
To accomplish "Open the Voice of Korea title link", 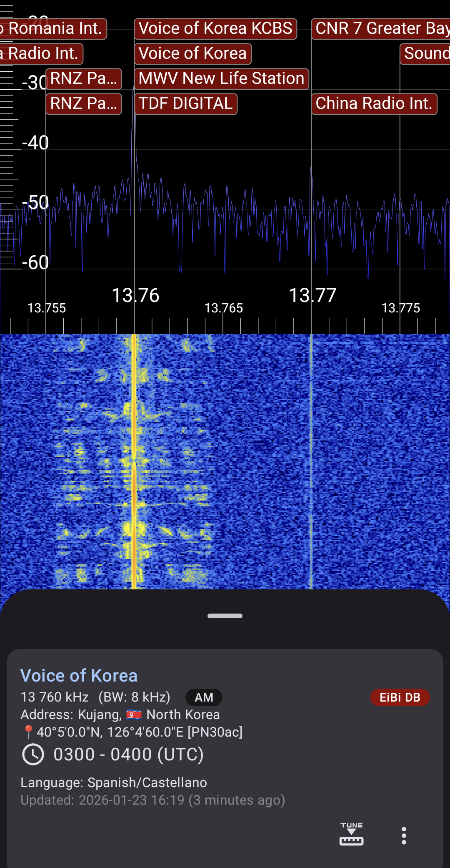I will pyautogui.click(x=79, y=676).
